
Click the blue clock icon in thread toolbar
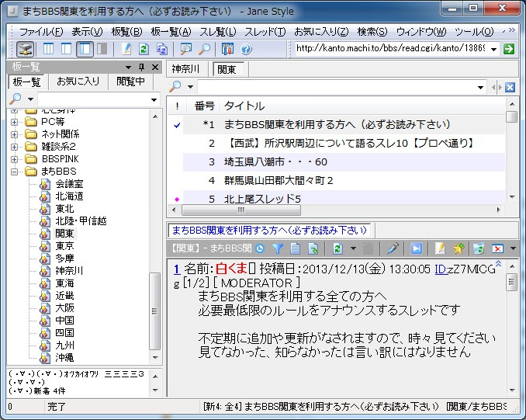(x=260, y=248)
